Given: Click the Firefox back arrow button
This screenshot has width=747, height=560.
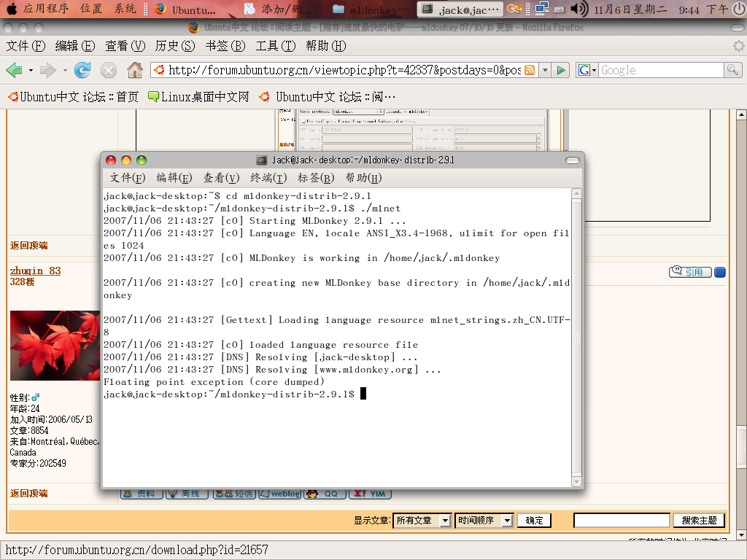Looking at the screenshot, I should pos(15,71).
